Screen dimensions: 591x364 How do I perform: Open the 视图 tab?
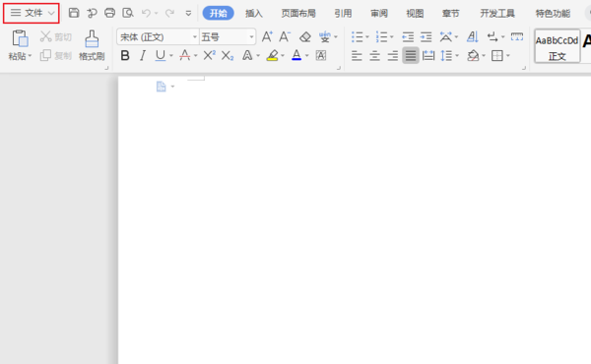pyautogui.click(x=415, y=14)
